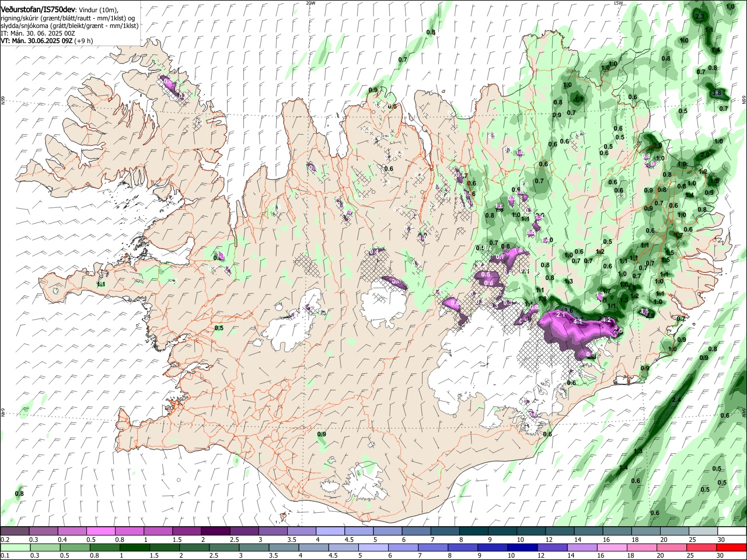Pick the palest green 0.1–0.3 swatch, lower scale
The width and height of the screenshot is (747, 560).
click(x=15, y=548)
